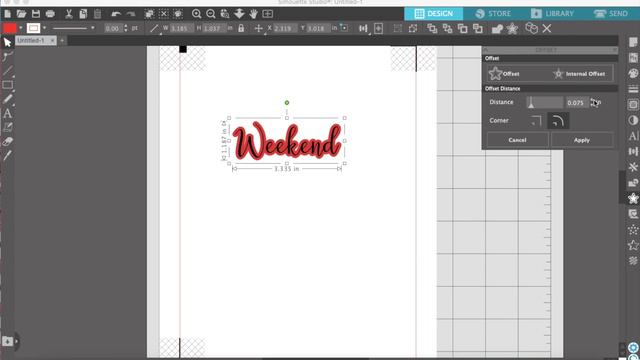Open the library folder icon at bottom left
The width and height of the screenshot is (640, 360).
pos(7,341)
